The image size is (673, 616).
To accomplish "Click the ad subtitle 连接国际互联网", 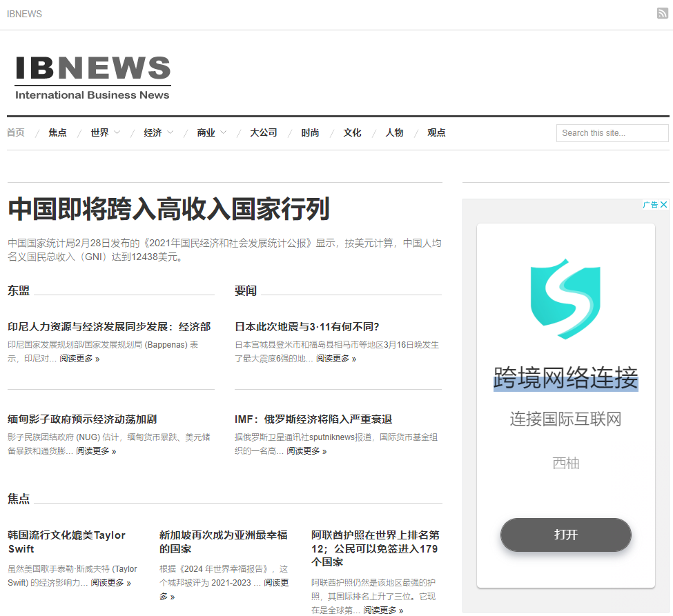I will point(566,419).
